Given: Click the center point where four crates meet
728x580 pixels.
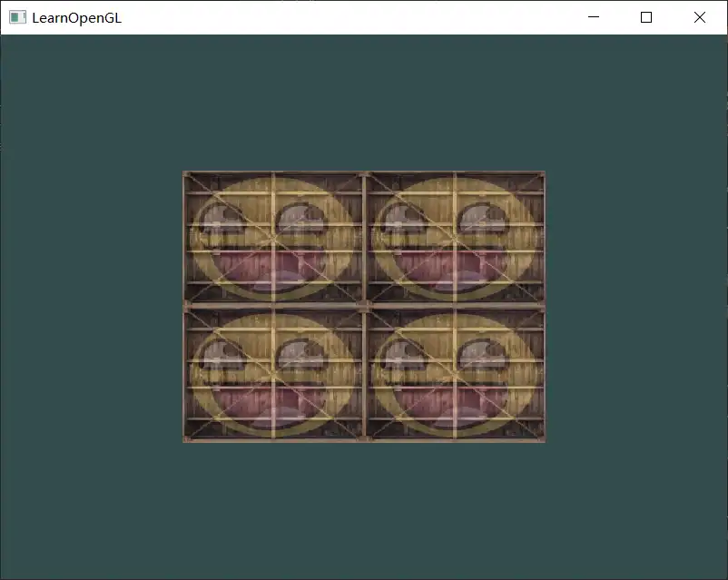Looking at the screenshot, I should click(x=364, y=307).
